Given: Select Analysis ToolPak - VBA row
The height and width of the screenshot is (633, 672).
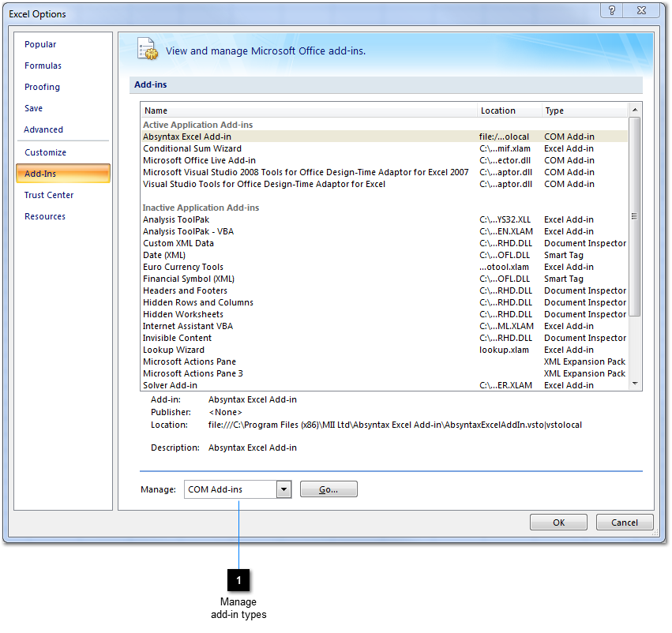Looking at the screenshot, I should point(385,231).
